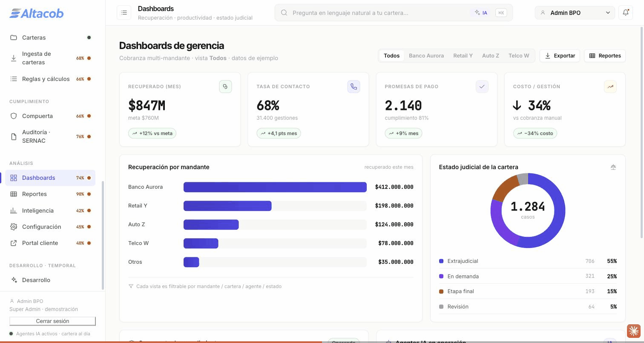The height and width of the screenshot is (343, 644).
Task: Click the sidebar scrollbar
Action: (x=103, y=235)
